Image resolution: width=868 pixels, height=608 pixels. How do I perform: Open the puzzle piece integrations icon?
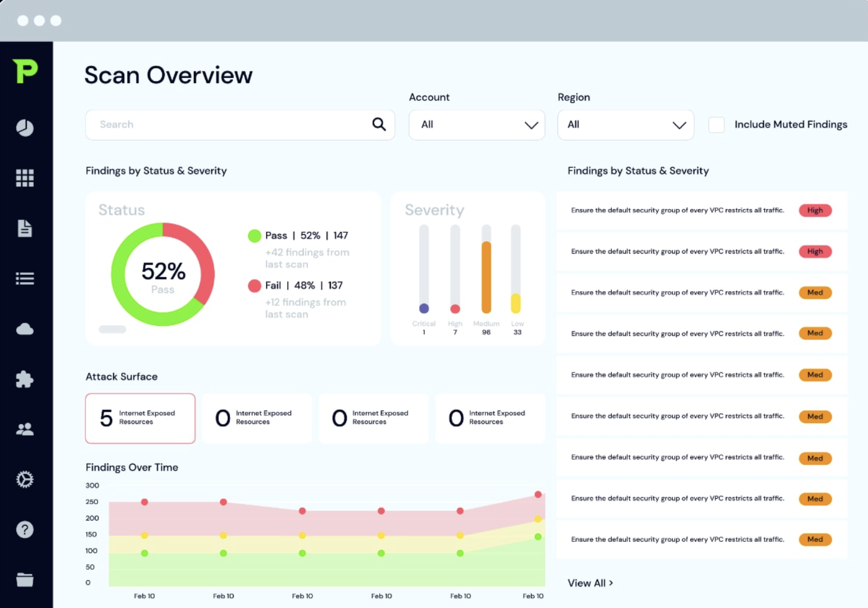[24, 379]
